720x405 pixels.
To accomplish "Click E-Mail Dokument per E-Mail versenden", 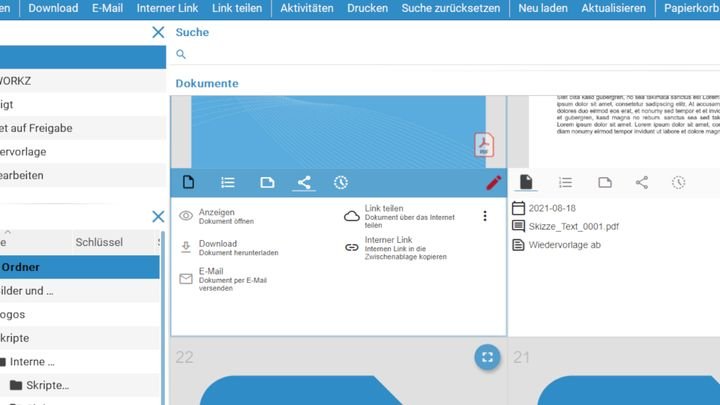I will click(233, 279).
